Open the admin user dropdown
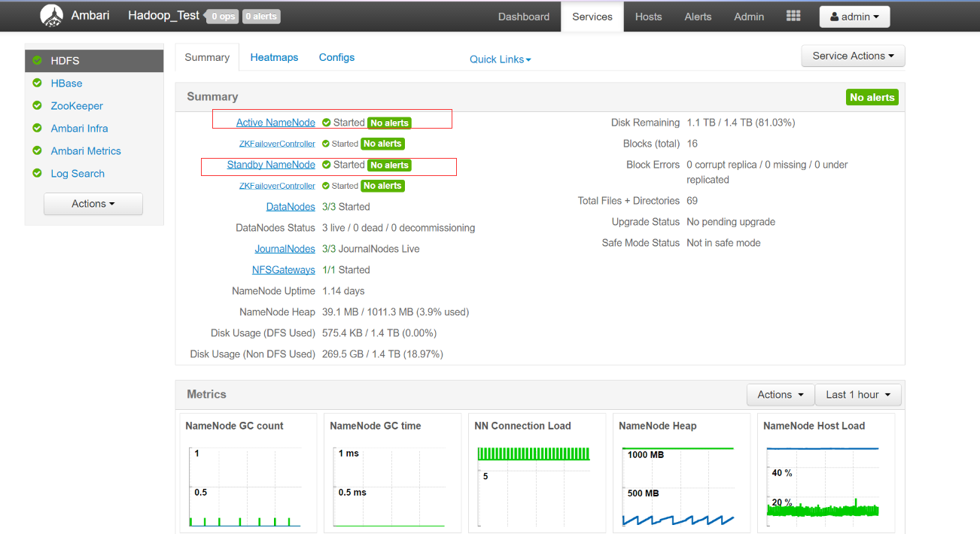This screenshot has width=980, height=534. coord(854,17)
